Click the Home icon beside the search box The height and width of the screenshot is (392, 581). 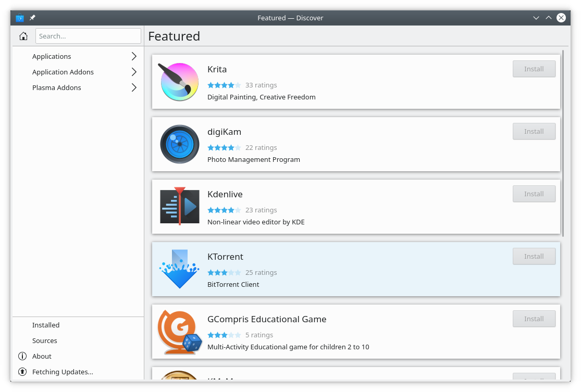tap(23, 36)
